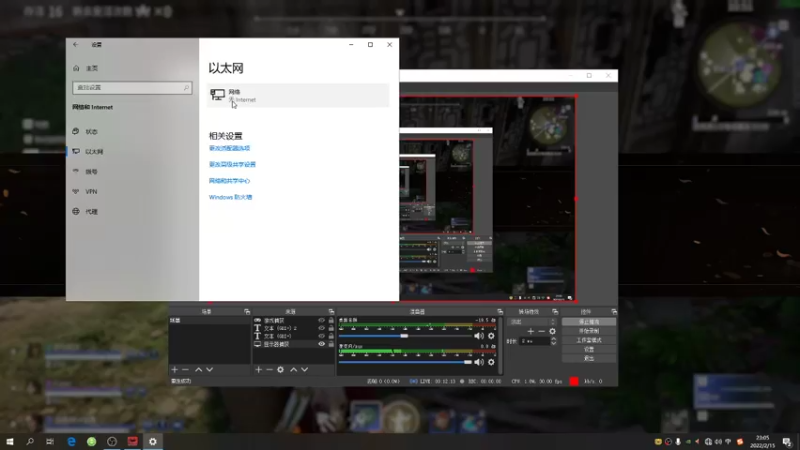Open Mic/Aux gear settings in mixer
Screen dimensions: 800x450
click(491, 362)
